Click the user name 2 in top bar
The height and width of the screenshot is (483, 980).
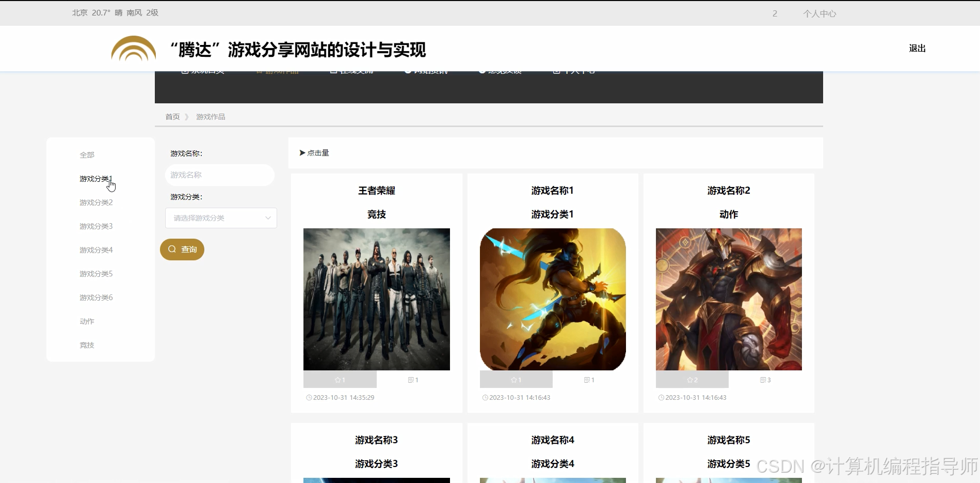point(775,13)
